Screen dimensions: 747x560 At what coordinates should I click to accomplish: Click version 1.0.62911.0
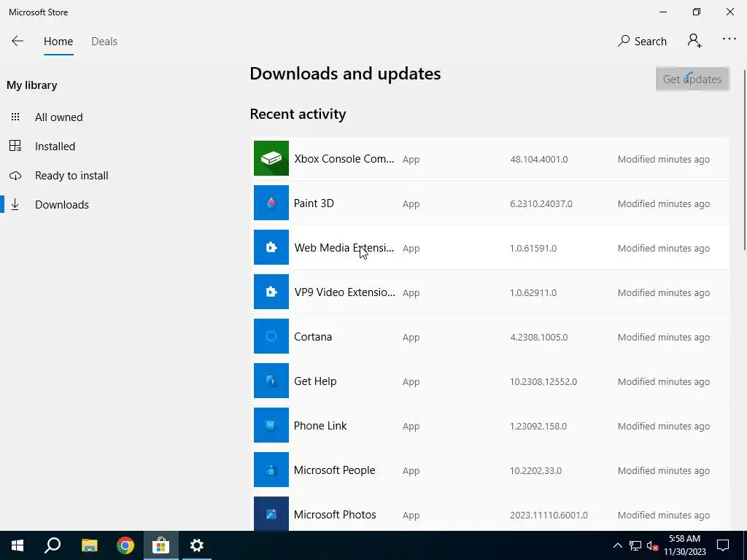(533, 293)
